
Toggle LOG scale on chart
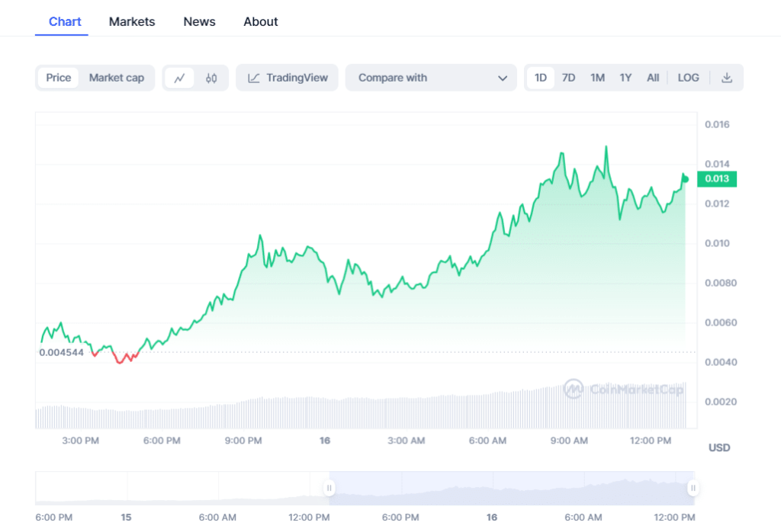click(x=688, y=78)
